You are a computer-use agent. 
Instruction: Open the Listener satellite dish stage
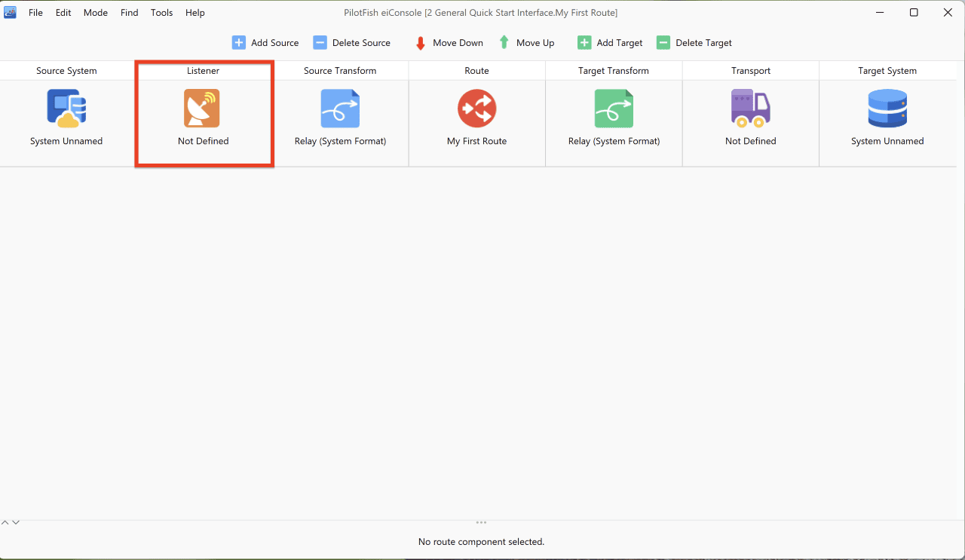pos(202,109)
